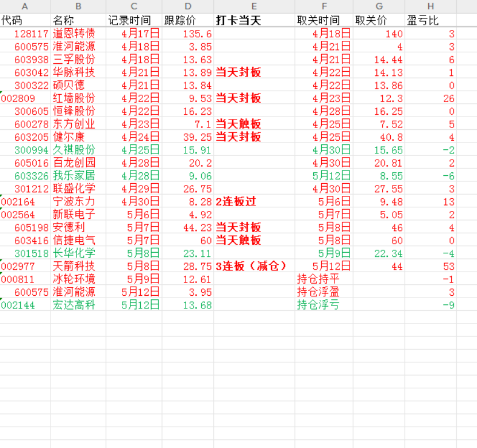Click the header cell 盈亏比
The width and height of the screenshot is (477, 448).
430,20
